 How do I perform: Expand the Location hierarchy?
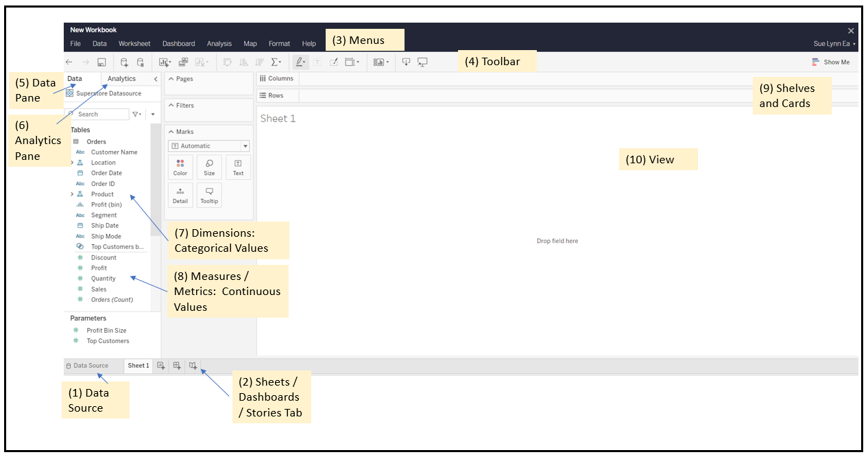pyautogui.click(x=72, y=163)
